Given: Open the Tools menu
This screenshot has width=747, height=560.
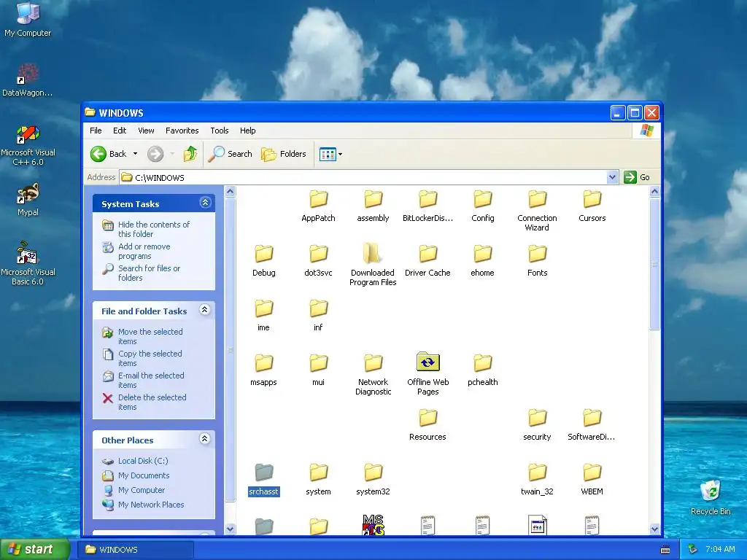Looking at the screenshot, I should [x=220, y=131].
